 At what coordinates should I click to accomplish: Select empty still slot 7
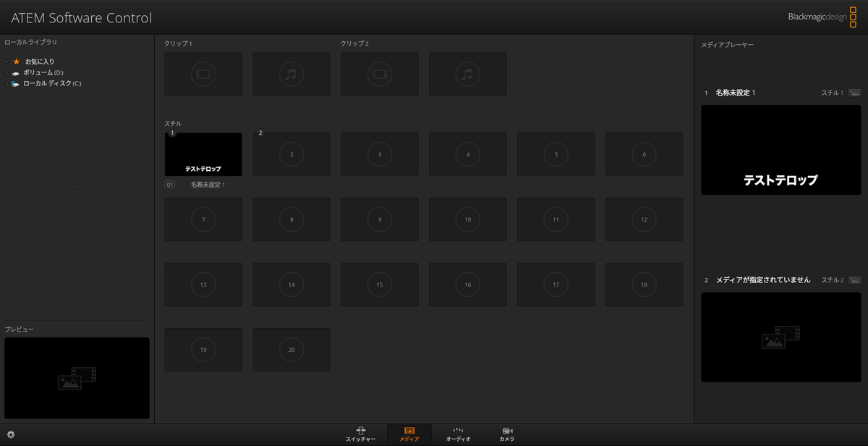point(203,219)
